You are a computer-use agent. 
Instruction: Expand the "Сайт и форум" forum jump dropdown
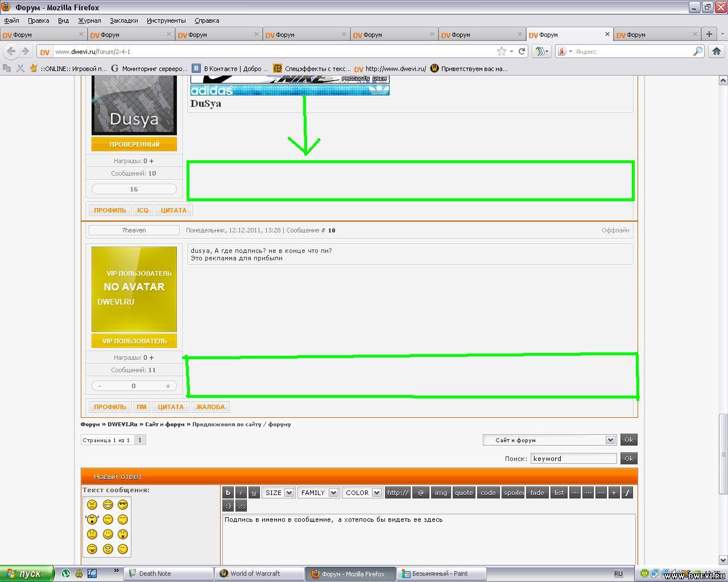549,440
